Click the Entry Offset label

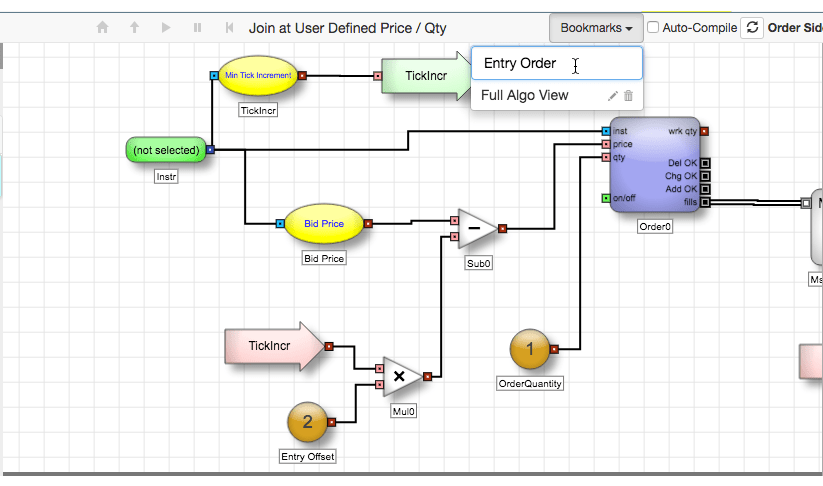308,457
